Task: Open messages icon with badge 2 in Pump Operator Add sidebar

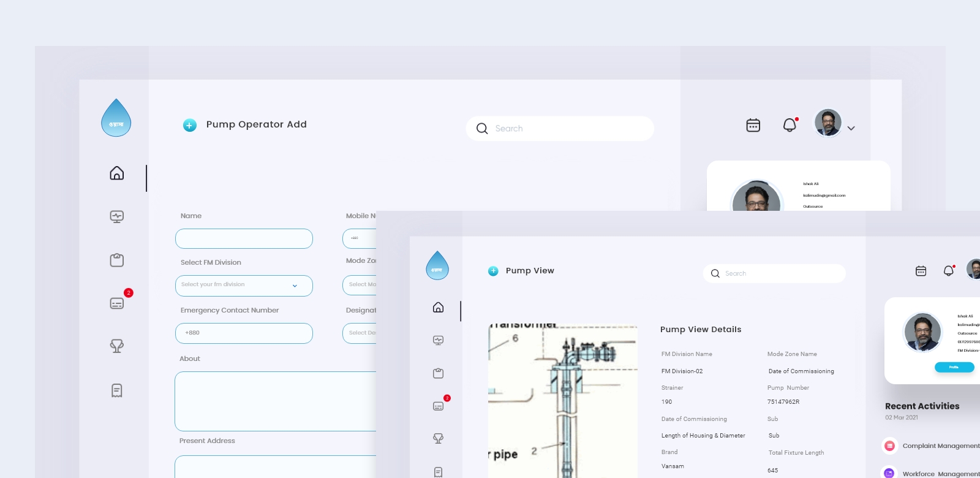Action: (116, 303)
